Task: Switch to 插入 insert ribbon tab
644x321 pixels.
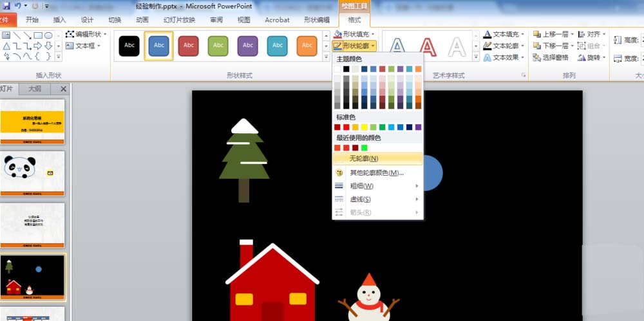Action: point(59,20)
